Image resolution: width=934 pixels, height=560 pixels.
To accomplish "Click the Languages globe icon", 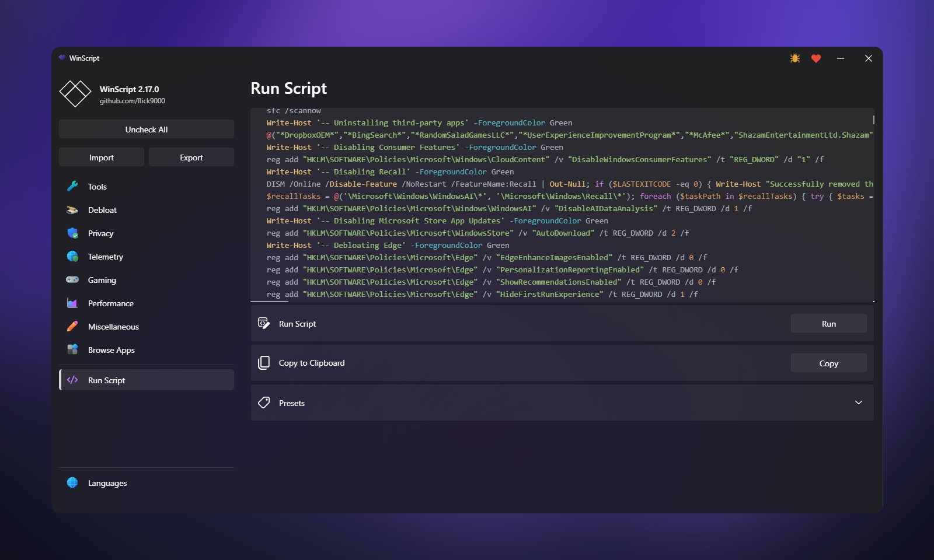I will tap(72, 482).
